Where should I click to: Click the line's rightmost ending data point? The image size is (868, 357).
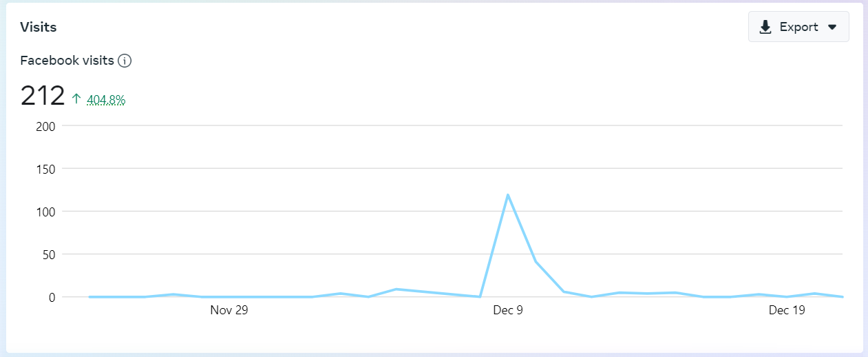click(x=842, y=296)
